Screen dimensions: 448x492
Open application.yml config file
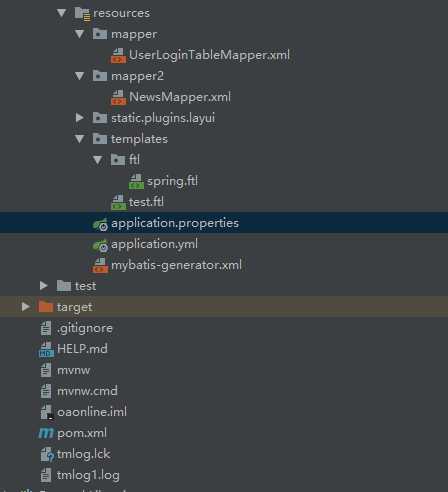154,244
